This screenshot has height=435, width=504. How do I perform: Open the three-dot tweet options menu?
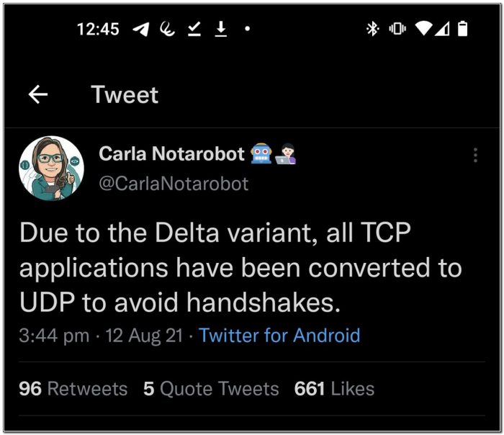coord(475,156)
